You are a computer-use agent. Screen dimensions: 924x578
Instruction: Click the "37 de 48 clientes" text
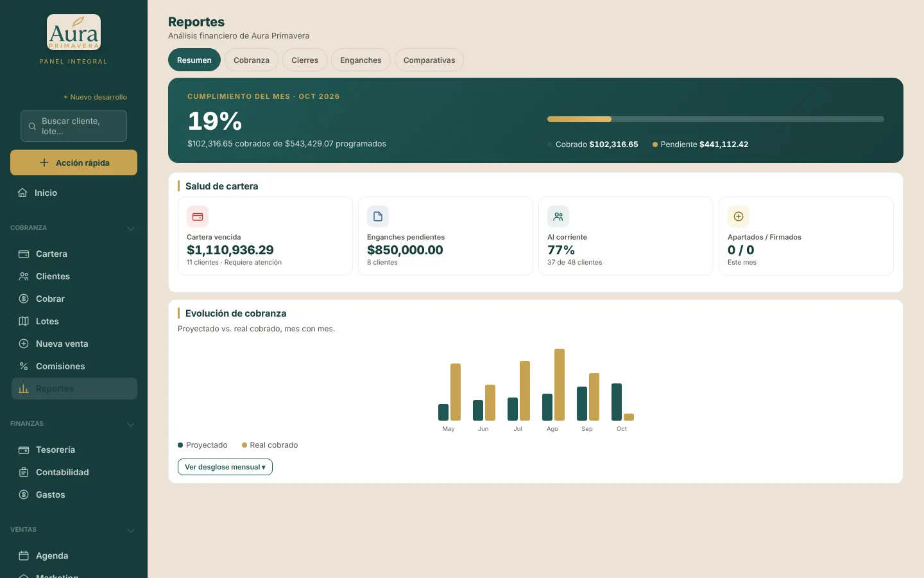(x=575, y=262)
